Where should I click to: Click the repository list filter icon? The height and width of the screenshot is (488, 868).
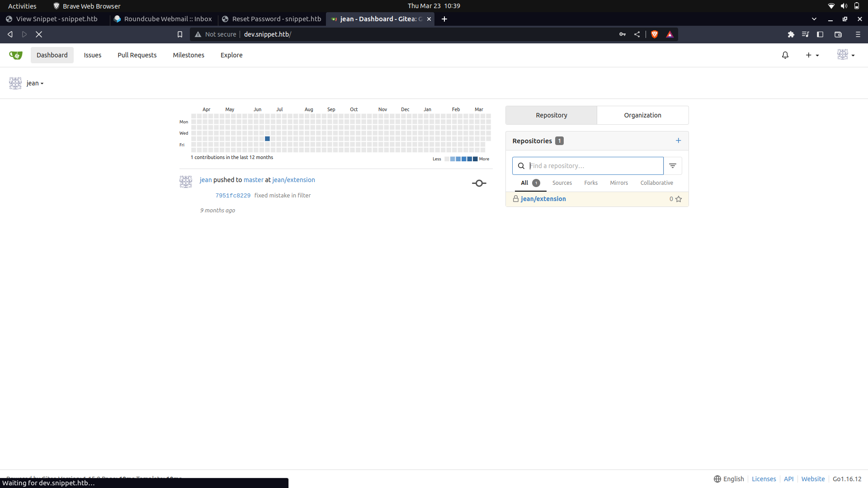pyautogui.click(x=673, y=165)
